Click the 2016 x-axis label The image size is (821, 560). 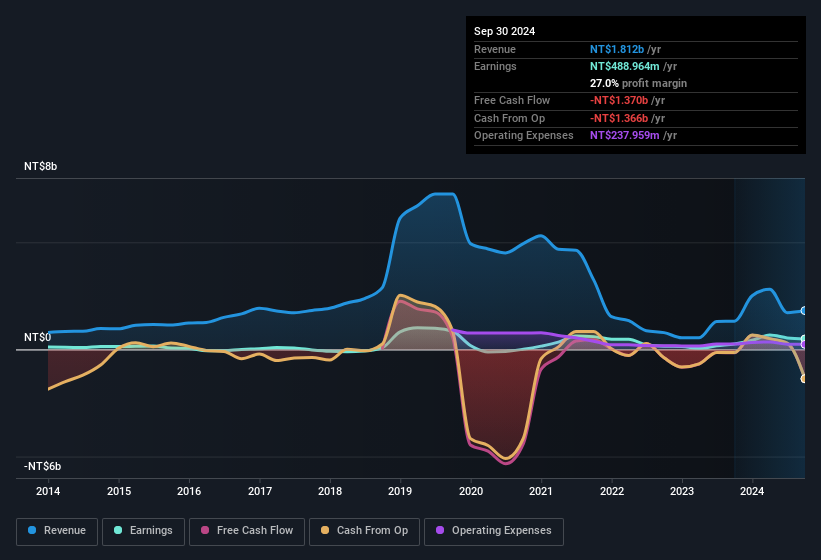[189, 491]
